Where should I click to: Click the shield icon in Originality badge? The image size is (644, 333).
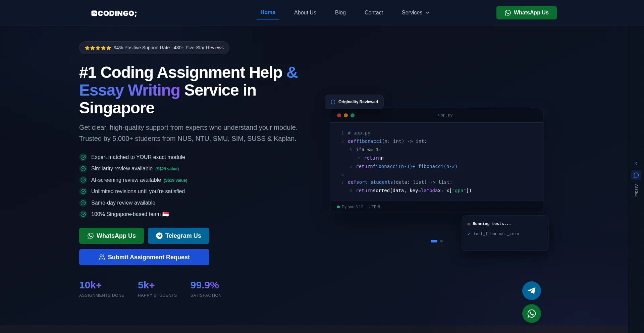click(x=333, y=102)
